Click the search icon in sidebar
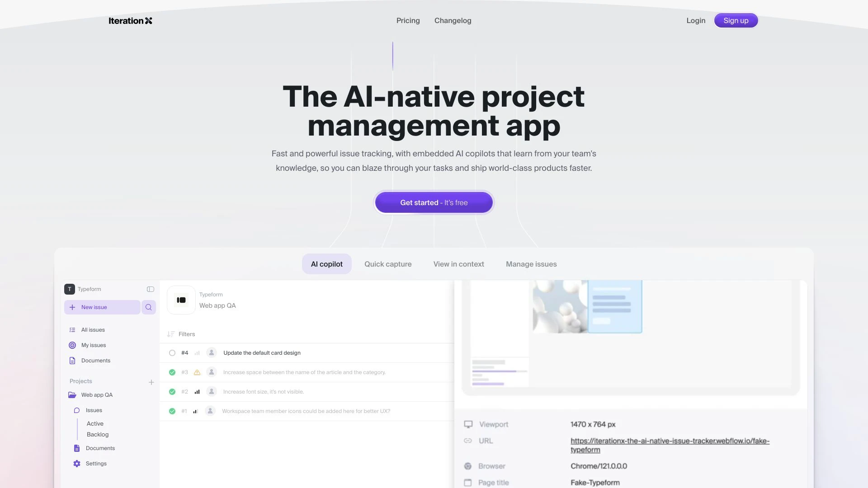The image size is (868, 488). pos(148,307)
